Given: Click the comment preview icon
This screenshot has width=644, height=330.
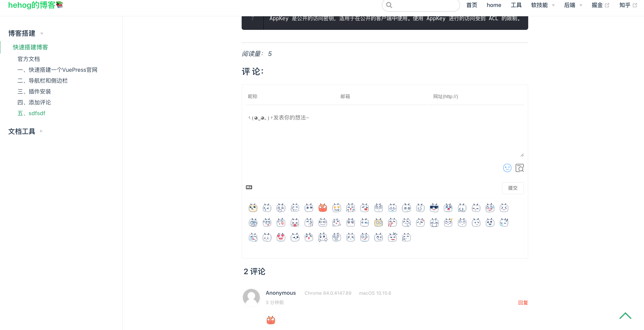Looking at the screenshot, I should [x=519, y=168].
